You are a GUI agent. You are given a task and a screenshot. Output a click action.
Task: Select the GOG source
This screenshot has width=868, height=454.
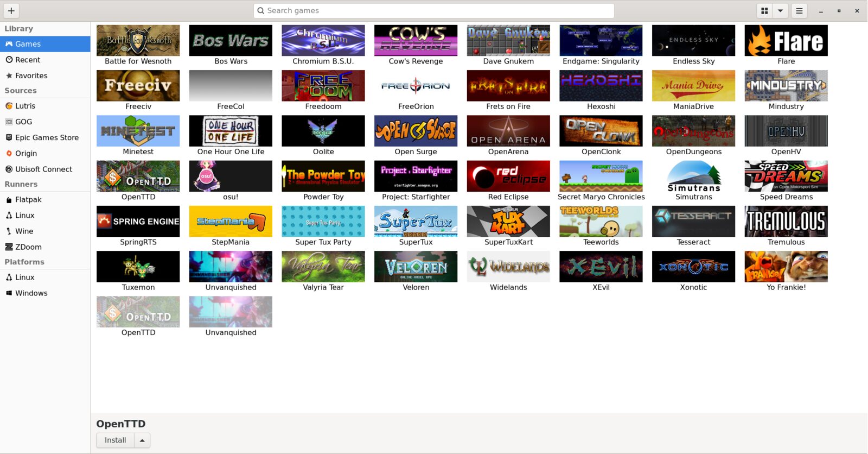45,122
